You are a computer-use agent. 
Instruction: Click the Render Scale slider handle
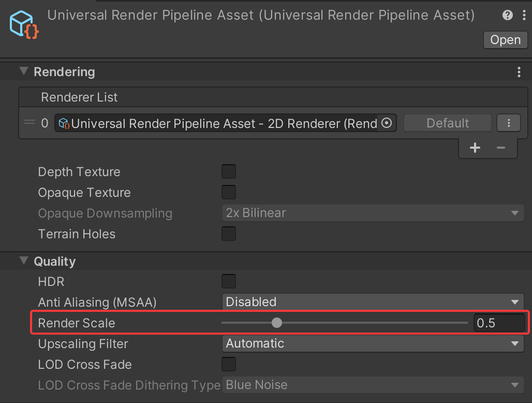[x=277, y=323]
